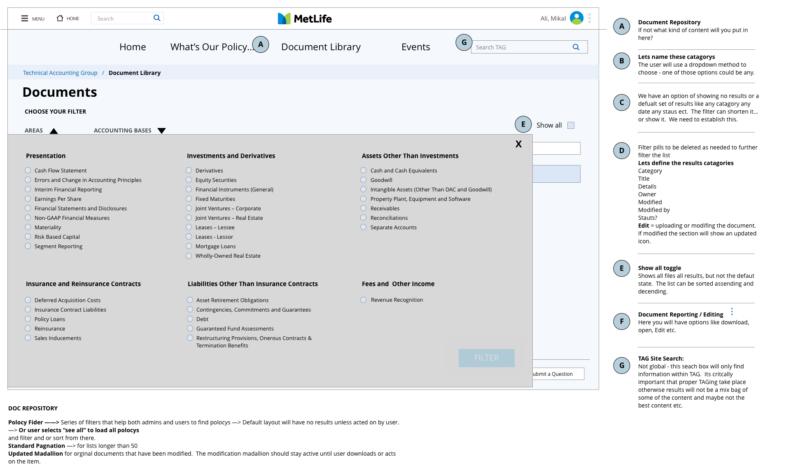This screenshot has width=800, height=475.
Task: Select Fixed Maturities radio option
Action: (x=189, y=198)
